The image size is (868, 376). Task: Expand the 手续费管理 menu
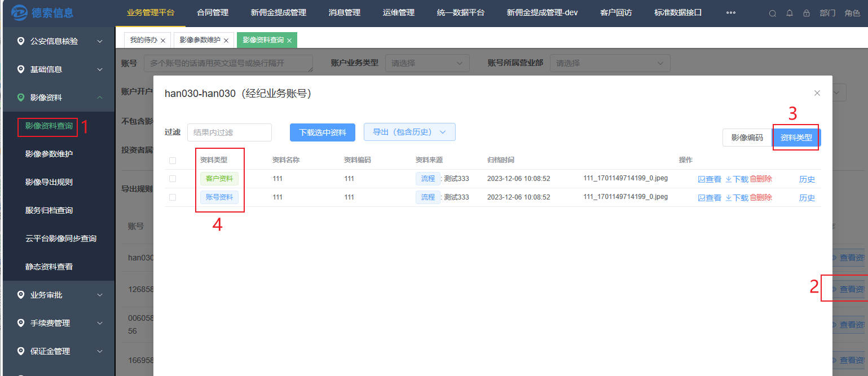point(58,323)
